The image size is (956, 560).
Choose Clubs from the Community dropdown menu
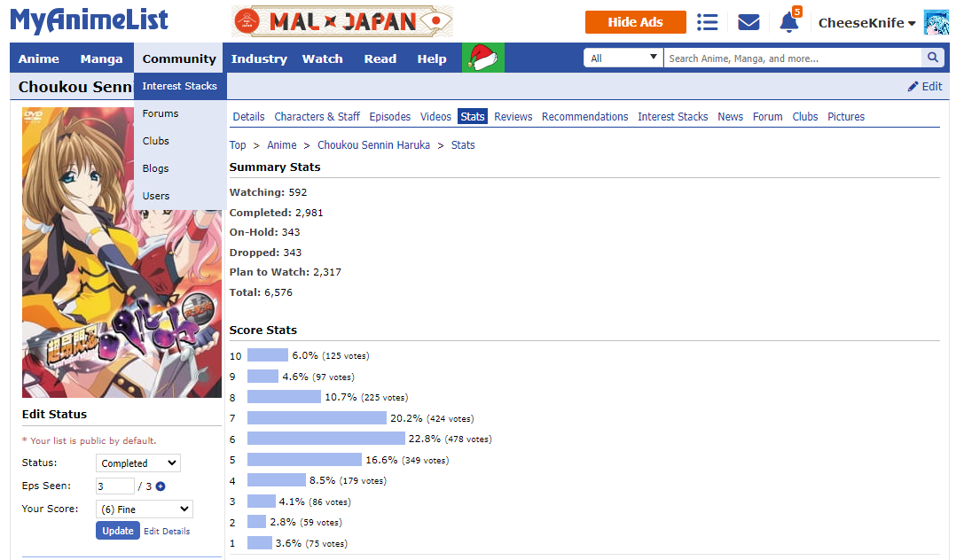pyautogui.click(x=156, y=141)
